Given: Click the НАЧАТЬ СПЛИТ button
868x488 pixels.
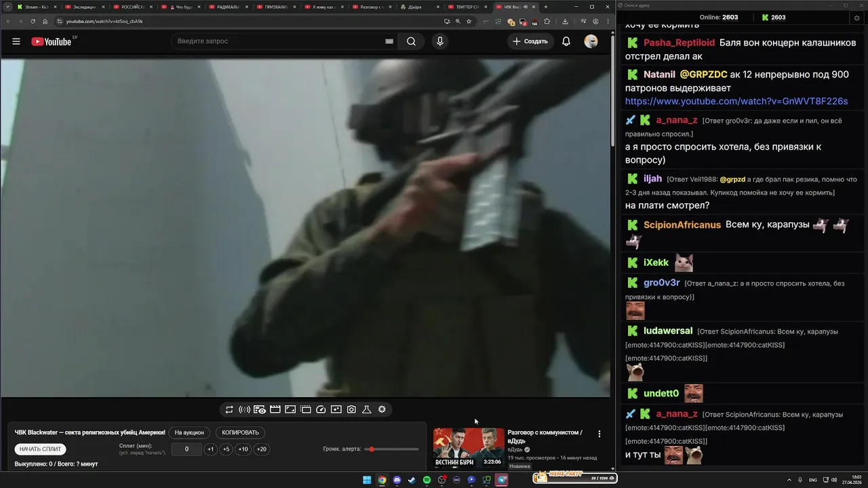Looking at the screenshot, I should (40, 449).
